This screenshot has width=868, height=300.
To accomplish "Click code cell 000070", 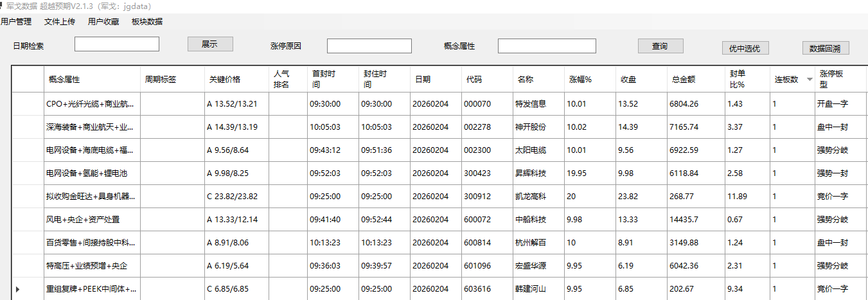I will pos(487,104).
